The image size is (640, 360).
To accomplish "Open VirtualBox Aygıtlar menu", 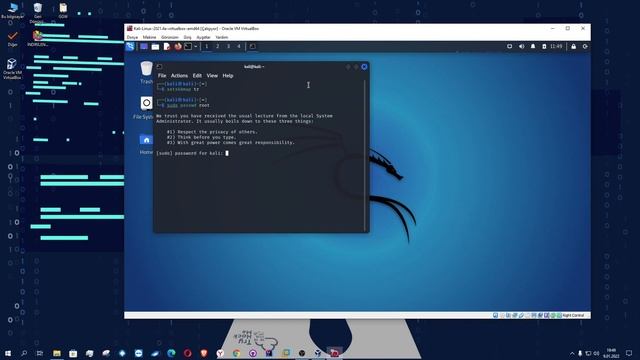I will pyautogui.click(x=204, y=37).
